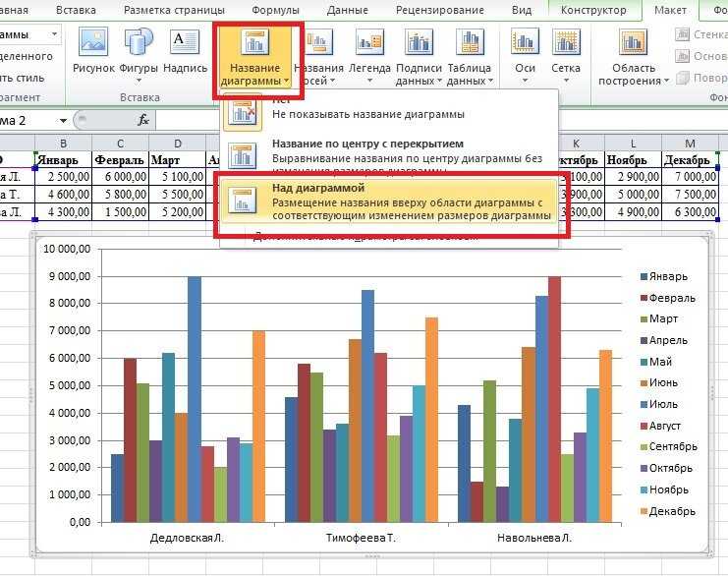
Task: Select column C header
Action: tap(120, 144)
